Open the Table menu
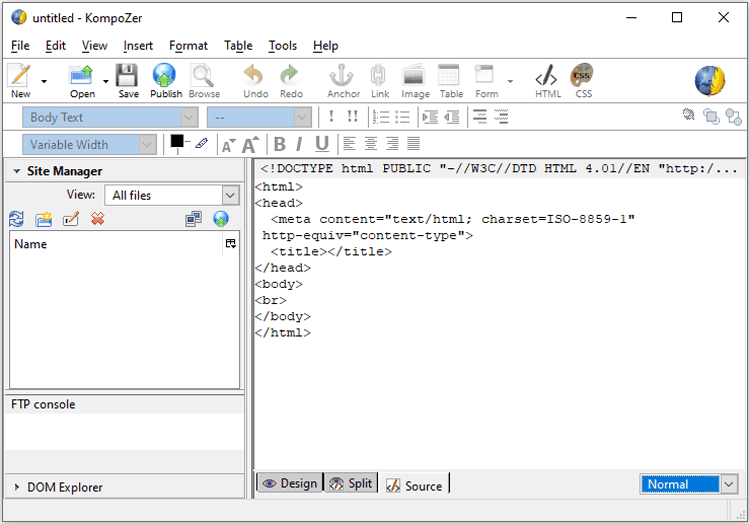 coord(238,46)
